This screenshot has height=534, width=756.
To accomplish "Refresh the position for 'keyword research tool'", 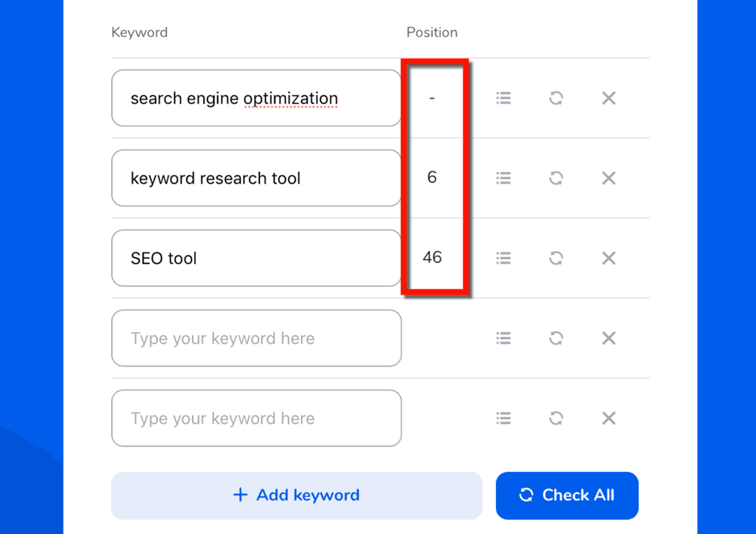I will tap(556, 177).
